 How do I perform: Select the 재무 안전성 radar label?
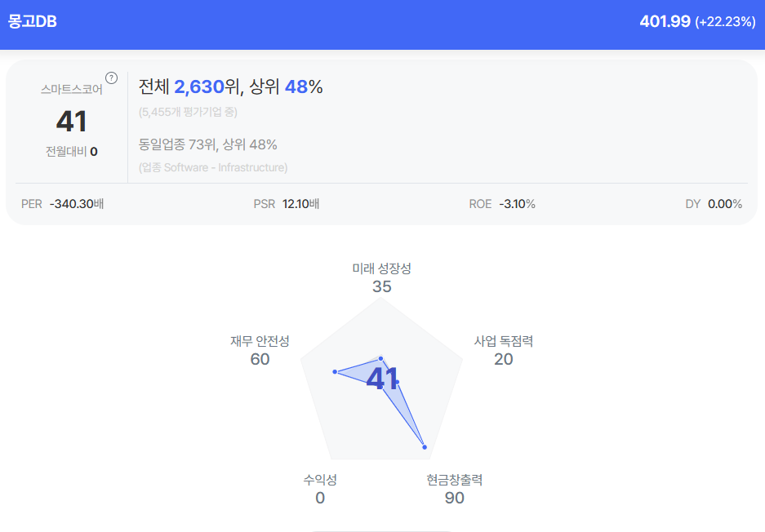click(260, 341)
